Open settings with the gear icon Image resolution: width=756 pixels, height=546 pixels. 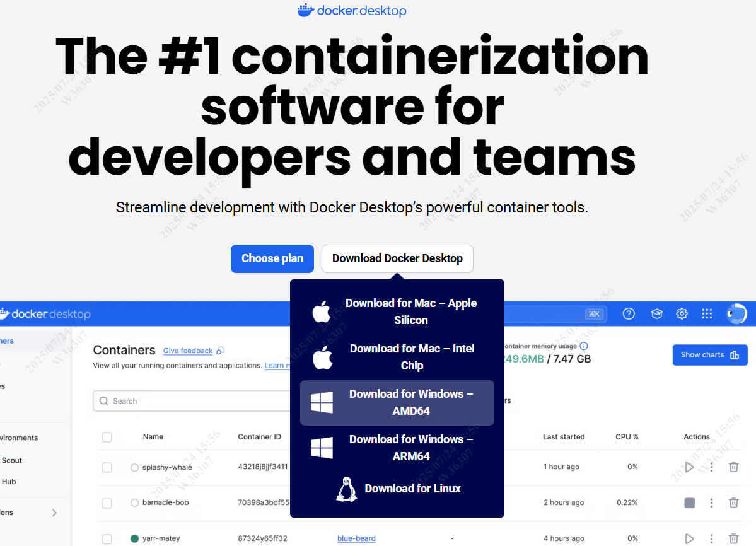[682, 314]
